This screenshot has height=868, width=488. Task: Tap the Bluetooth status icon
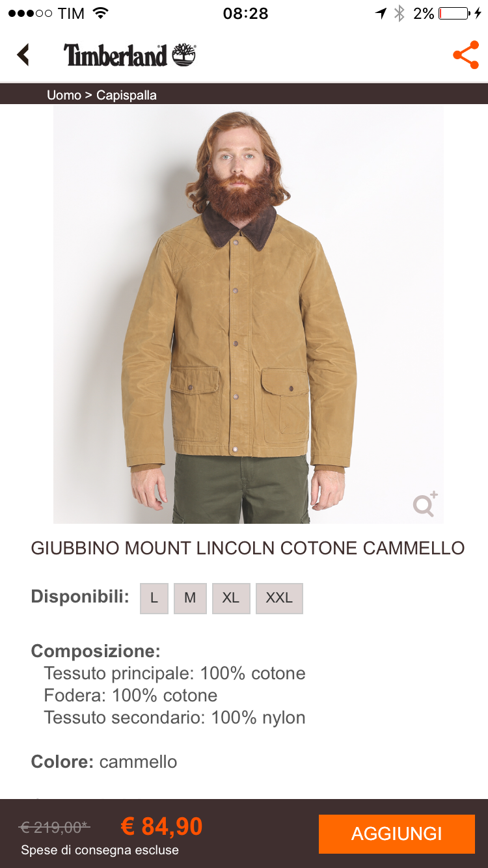point(400,13)
